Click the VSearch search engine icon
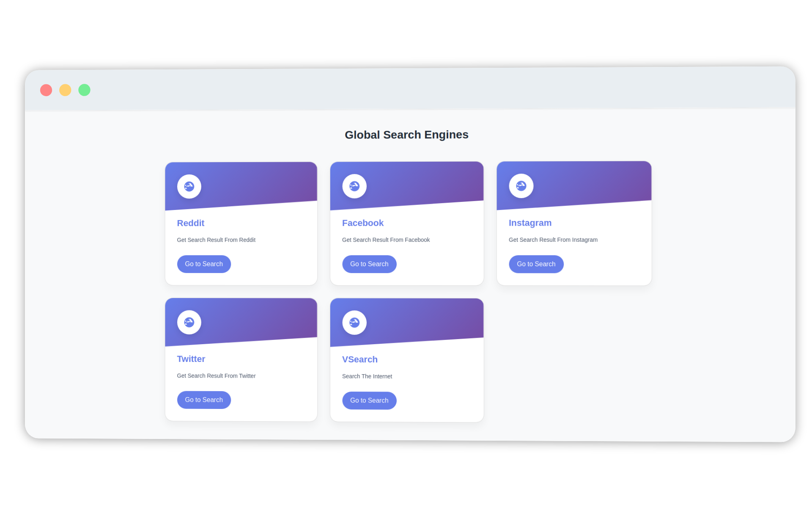The width and height of the screenshot is (812, 508). pyautogui.click(x=355, y=322)
